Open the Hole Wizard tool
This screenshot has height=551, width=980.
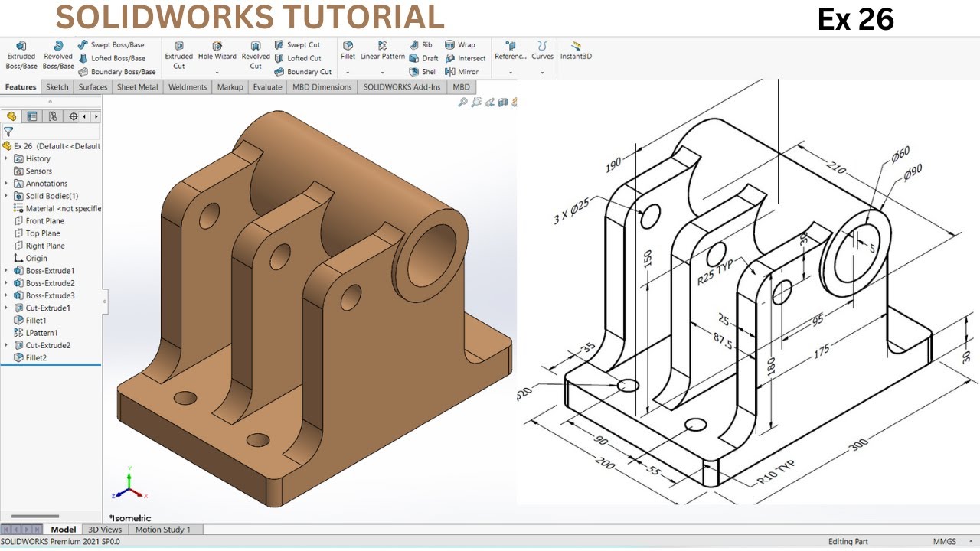click(x=217, y=51)
